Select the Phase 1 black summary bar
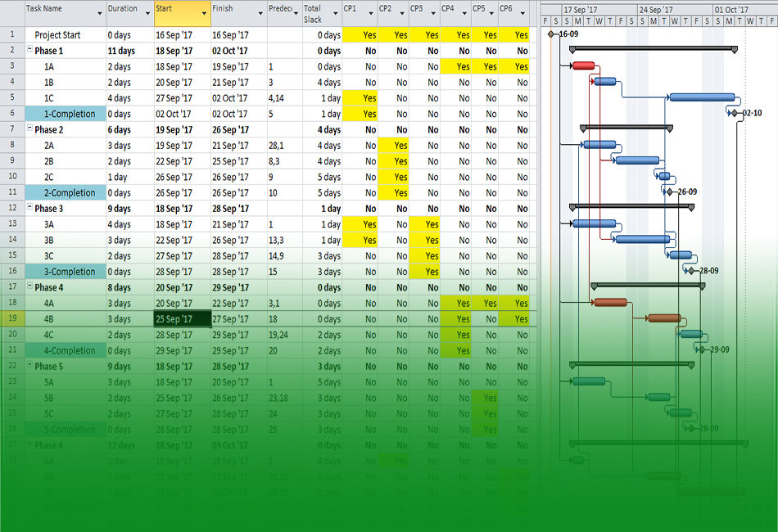This screenshot has width=778, height=532. 653,49
